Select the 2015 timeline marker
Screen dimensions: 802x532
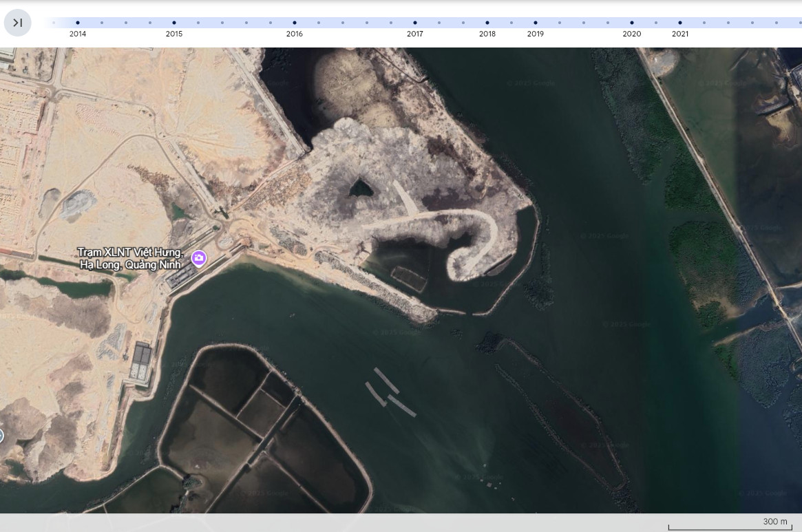click(173, 21)
